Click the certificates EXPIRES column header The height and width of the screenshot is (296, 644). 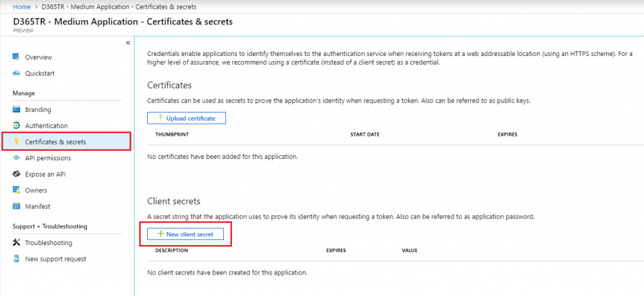point(508,134)
